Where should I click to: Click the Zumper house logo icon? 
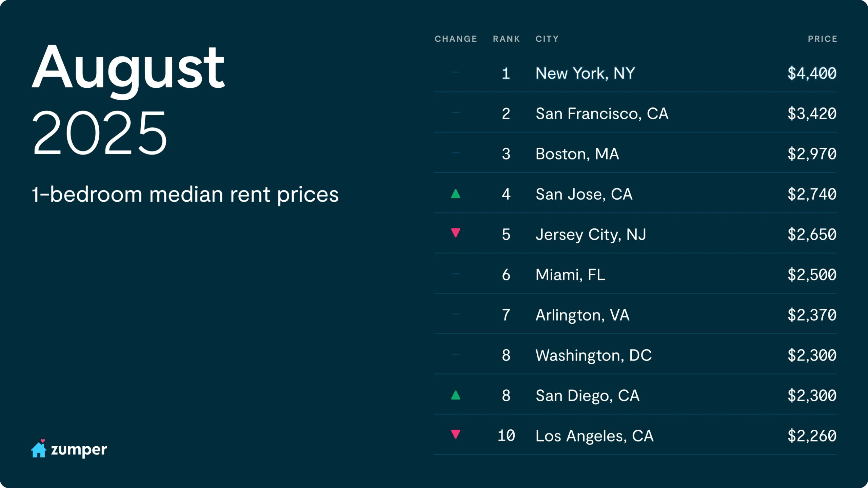[x=39, y=449]
